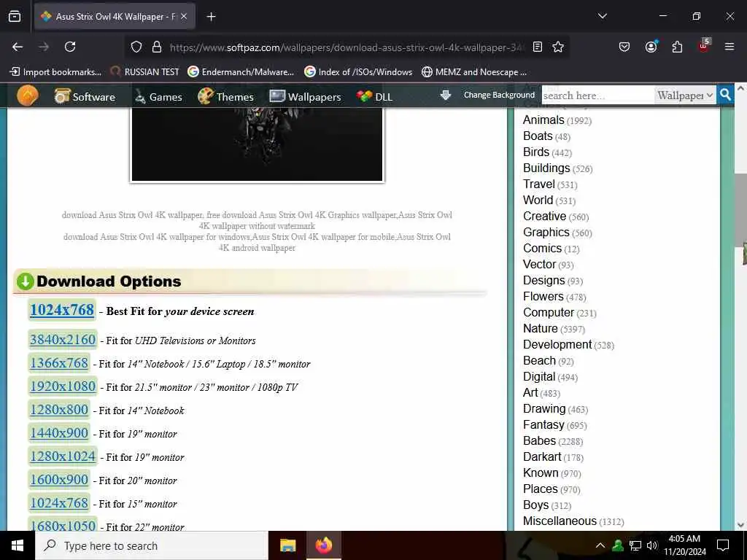Open extensions puzzle icon
747x560 pixels.
pyautogui.click(x=677, y=47)
